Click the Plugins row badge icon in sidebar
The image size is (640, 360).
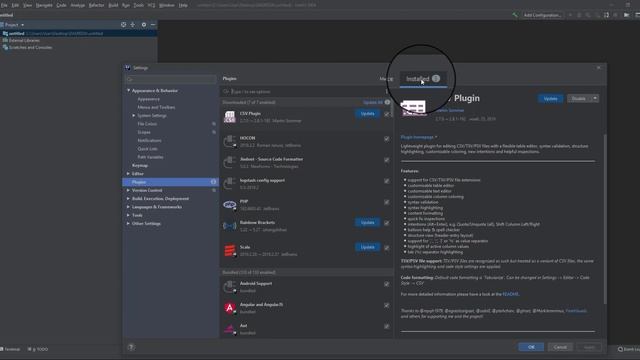[x=213, y=182]
